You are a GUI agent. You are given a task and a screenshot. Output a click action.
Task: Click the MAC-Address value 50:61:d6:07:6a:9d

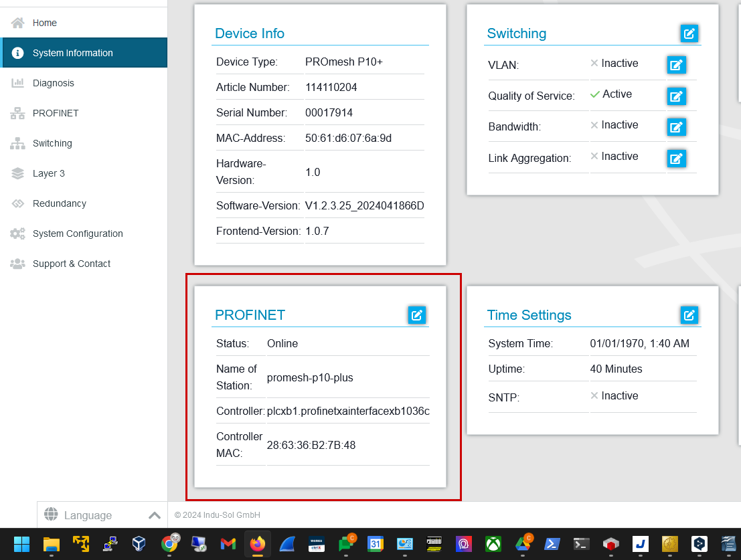click(x=348, y=138)
